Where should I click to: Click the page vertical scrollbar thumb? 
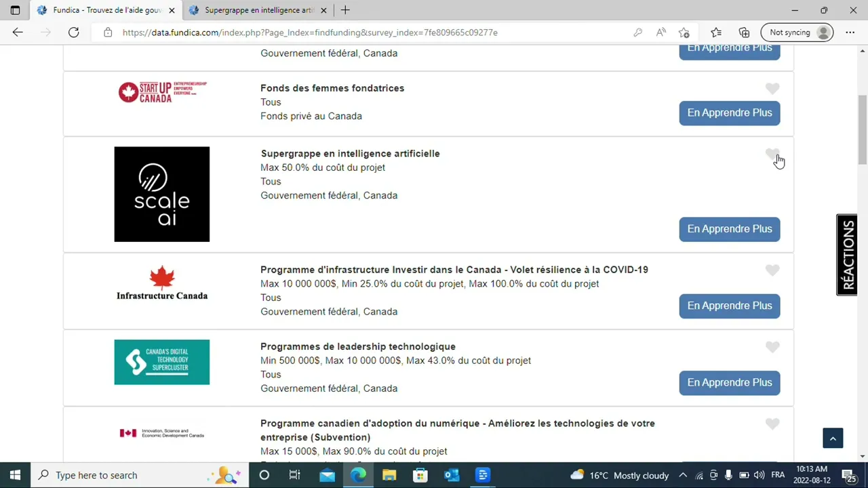[x=863, y=129]
